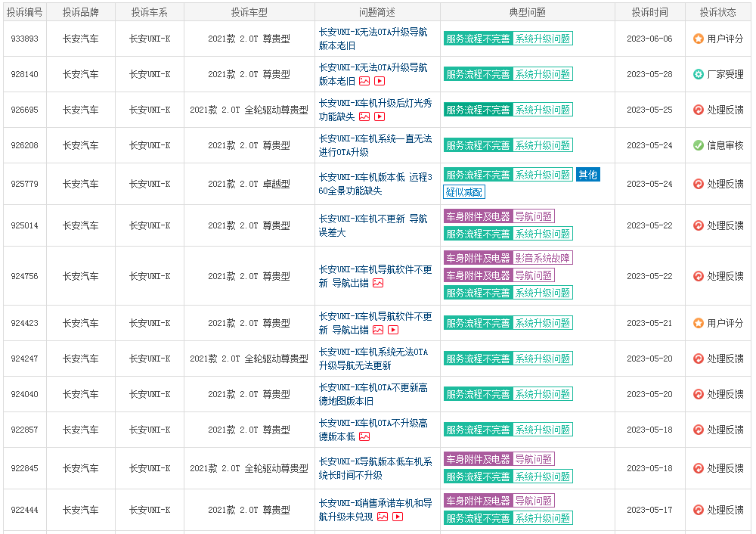Select the 2021款 2.0T 卓越型 model cell
Screen dimensions: 756x534
click(249, 184)
